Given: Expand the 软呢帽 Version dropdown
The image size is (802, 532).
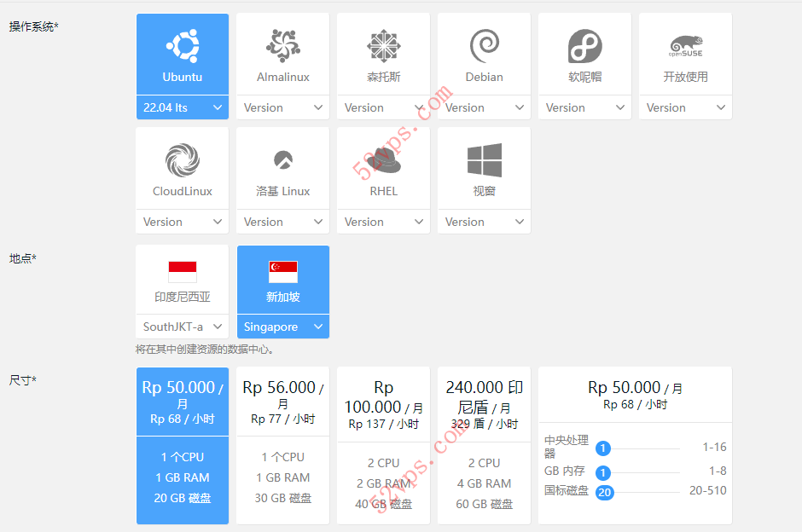Looking at the screenshot, I should coord(585,107).
